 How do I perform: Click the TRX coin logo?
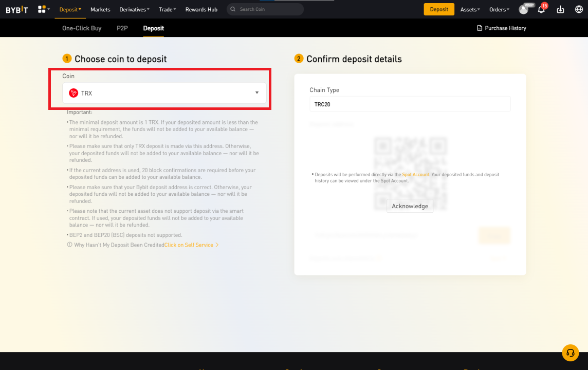coord(73,93)
